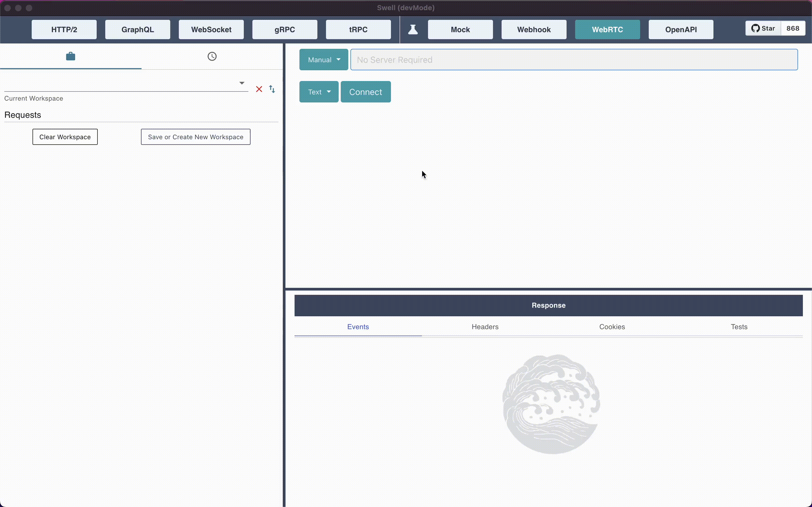This screenshot has height=507, width=812.
Task: Switch to the Headers response tab
Action: 485,327
